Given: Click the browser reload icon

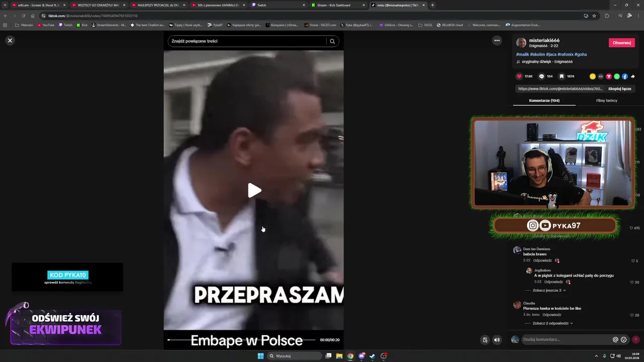Looking at the screenshot, I should click(x=23, y=16).
